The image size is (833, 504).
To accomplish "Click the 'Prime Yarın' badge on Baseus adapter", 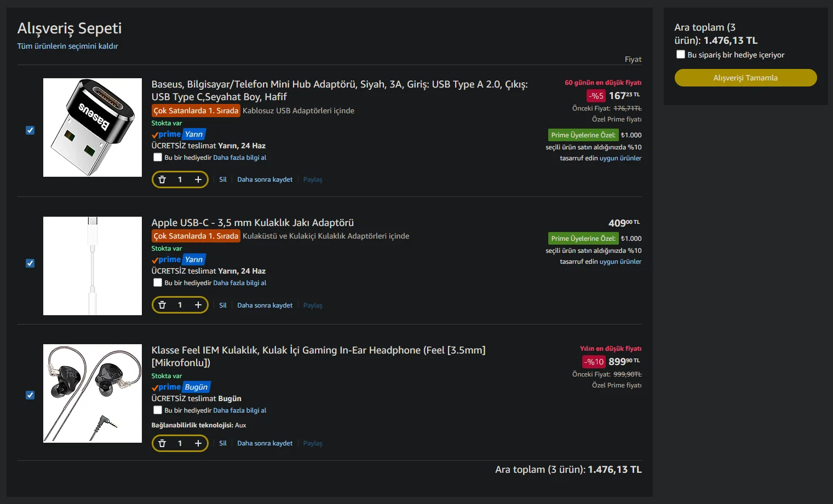I will pyautogui.click(x=179, y=134).
